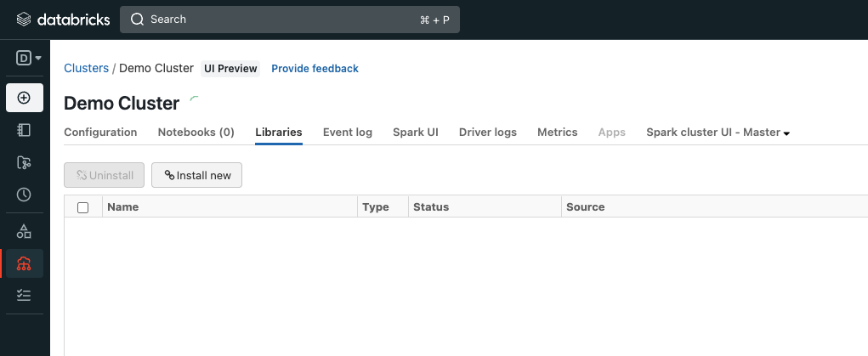Click the cluster status spinner icon
The image size is (868, 356).
click(x=194, y=99)
